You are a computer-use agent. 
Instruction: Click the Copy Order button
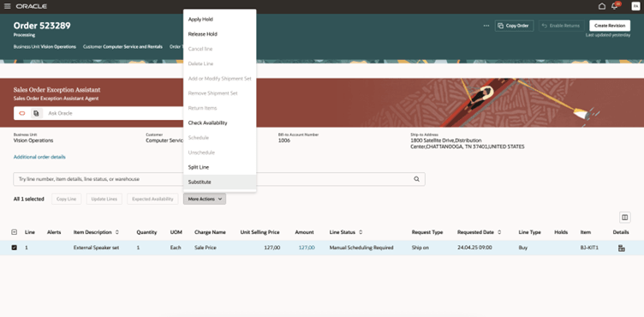[x=514, y=26]
